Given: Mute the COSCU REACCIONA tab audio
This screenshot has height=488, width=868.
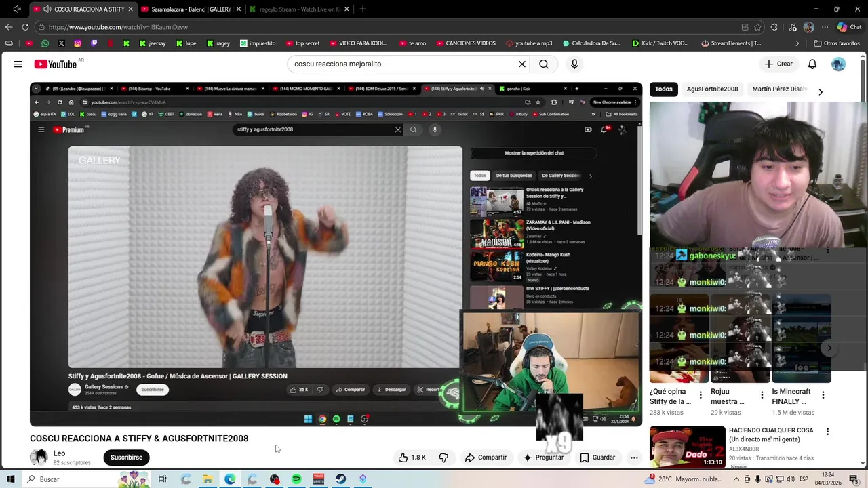Looking at the screenshot, I should click(x=47, y=9).
